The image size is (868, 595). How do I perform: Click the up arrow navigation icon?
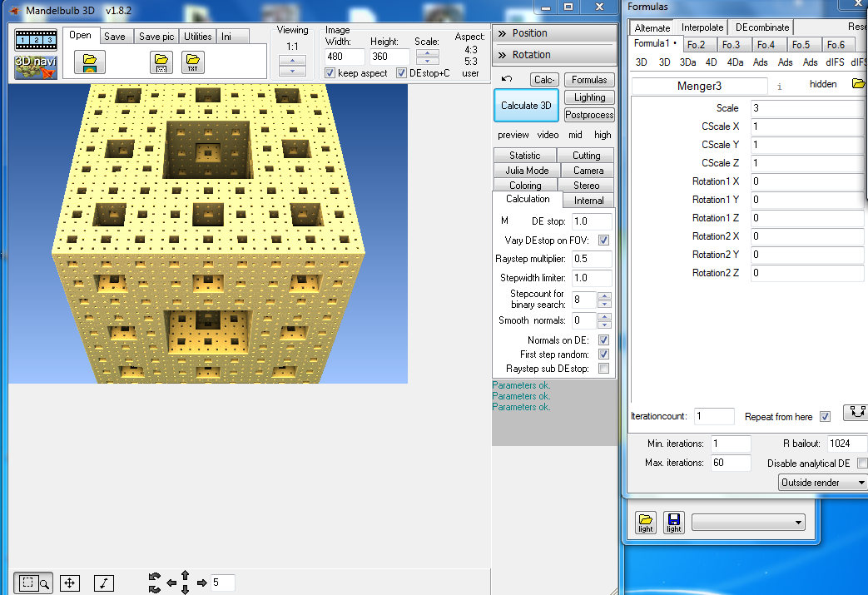point(186,576)
